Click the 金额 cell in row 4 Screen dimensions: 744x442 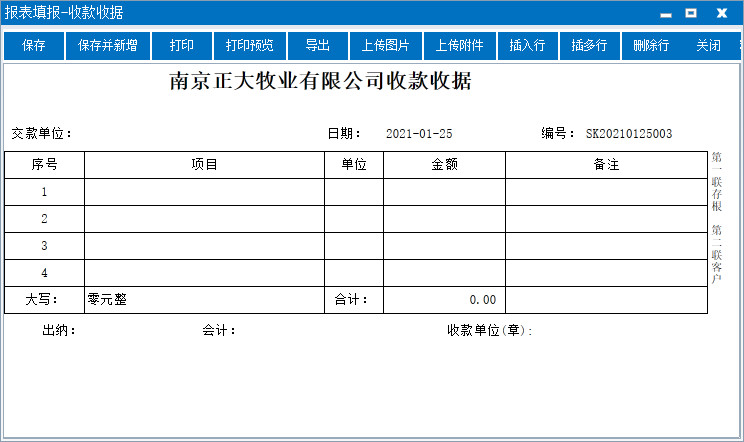click(x=445, y=273)
